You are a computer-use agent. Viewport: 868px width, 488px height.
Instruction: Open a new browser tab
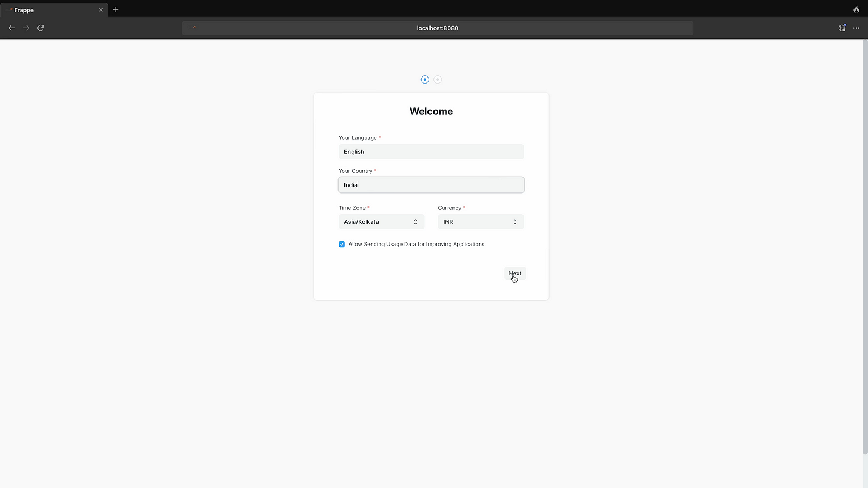pos(116,10)
